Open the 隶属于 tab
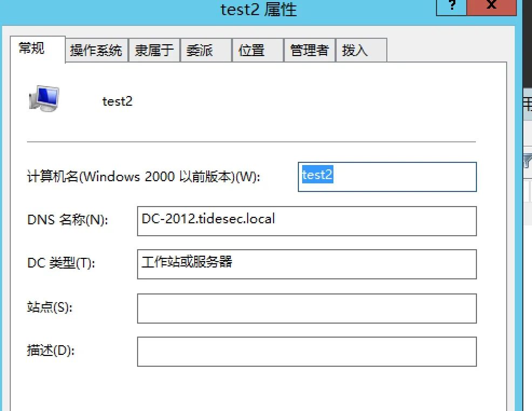532x411 pixels. 154,50
